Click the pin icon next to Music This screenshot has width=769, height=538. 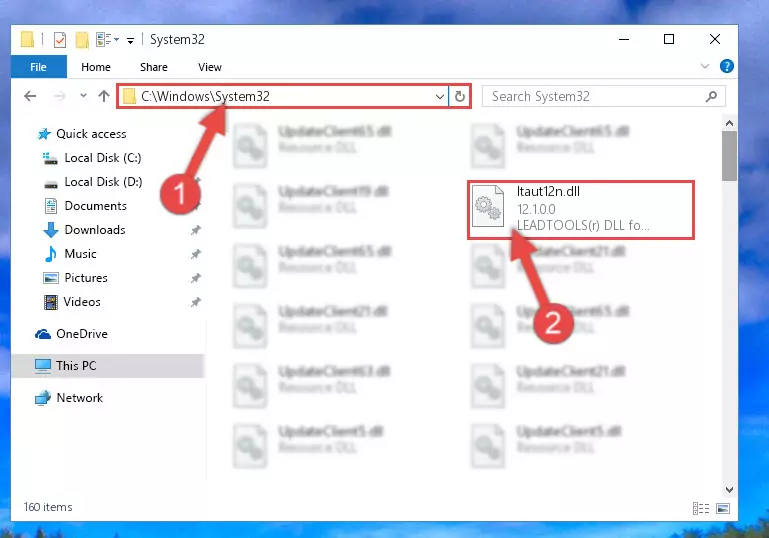196,254
